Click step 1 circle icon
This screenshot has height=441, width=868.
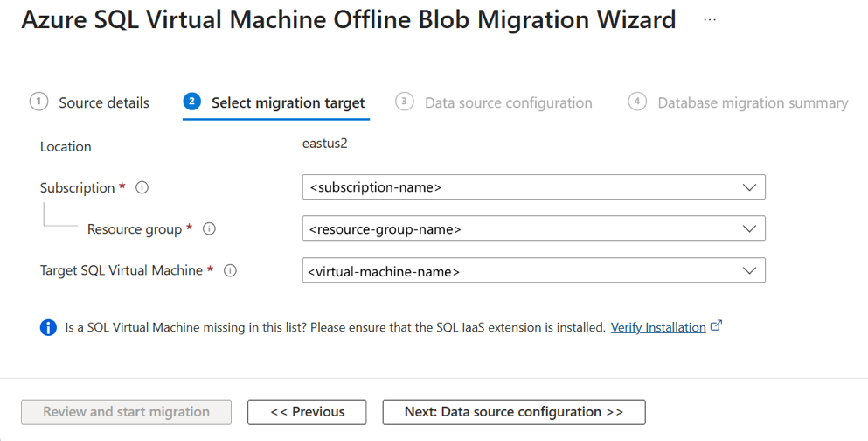(x=38, y=101)
